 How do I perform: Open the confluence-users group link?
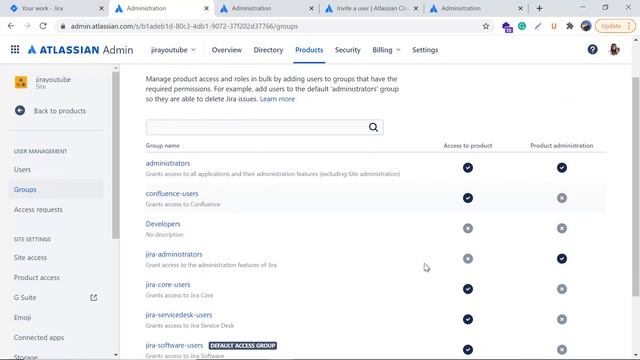(172, 193)
